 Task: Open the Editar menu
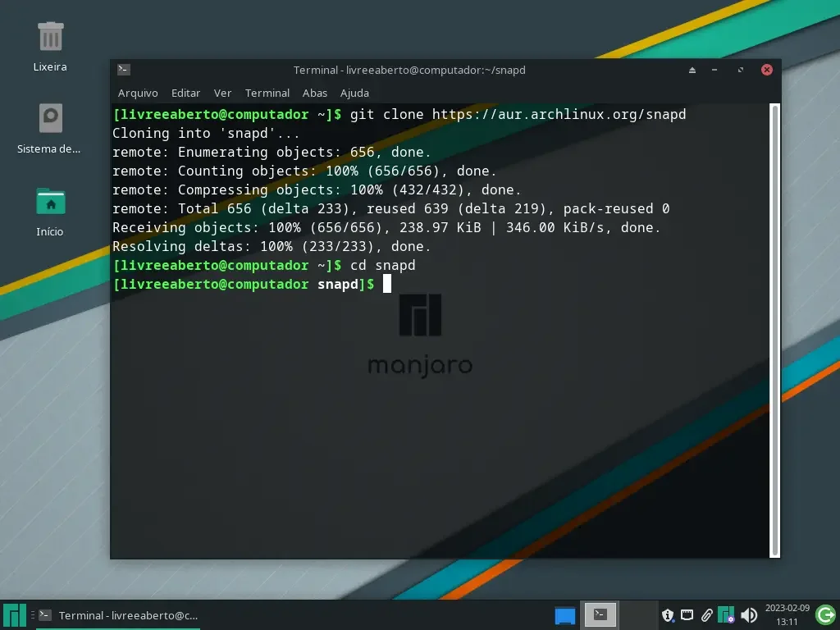pyautogui.click(x=186, y=93)
